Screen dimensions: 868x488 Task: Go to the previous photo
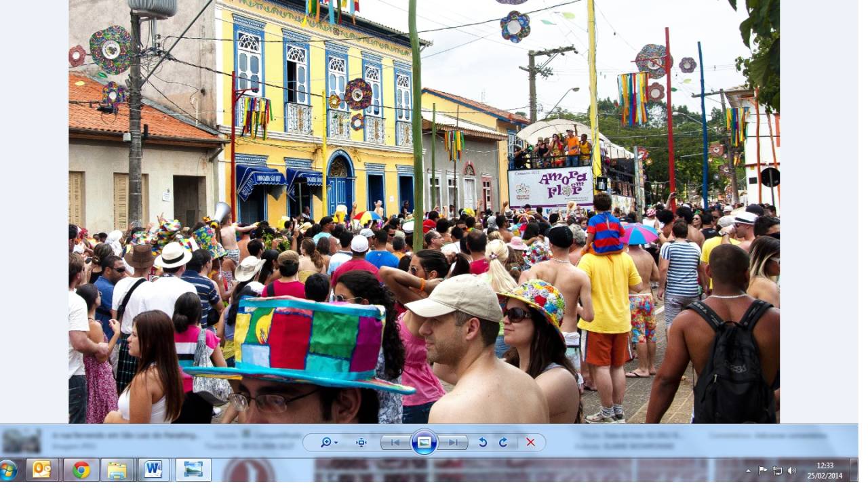395,443
